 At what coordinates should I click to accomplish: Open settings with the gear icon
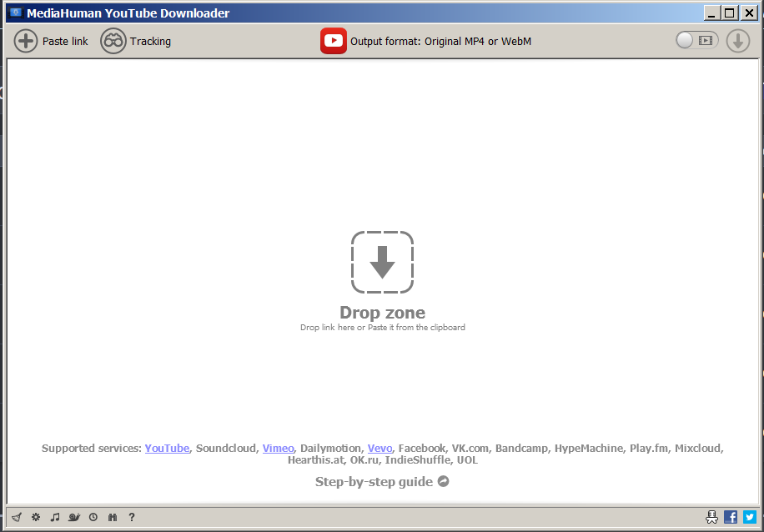pyautogui.click(x=36, y=517)
